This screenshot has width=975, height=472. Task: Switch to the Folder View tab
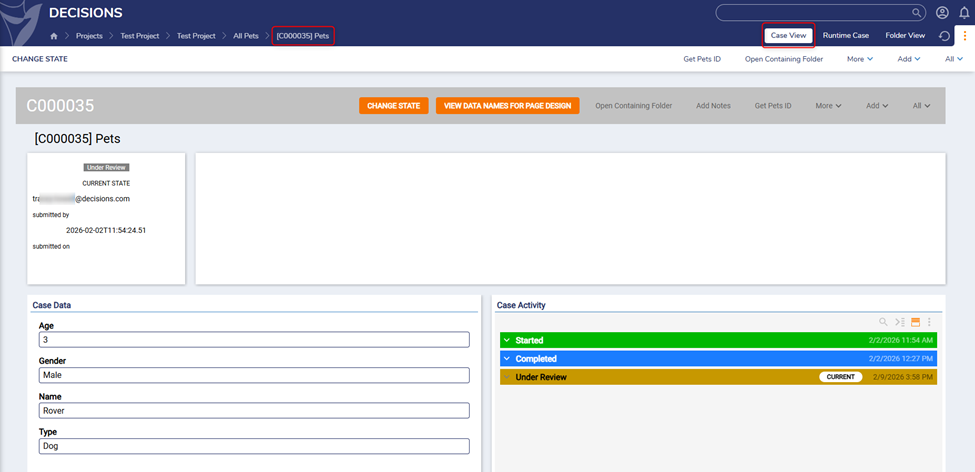point(905,36)
